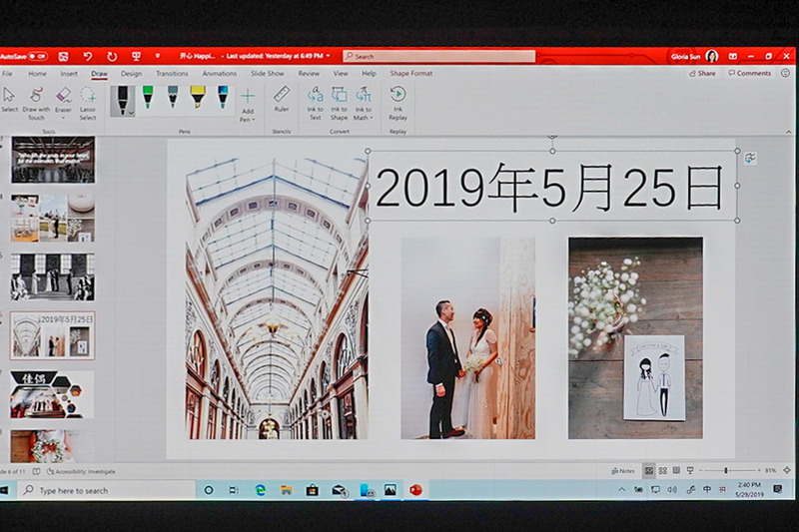The width and height of the screenshot is (799, 532).
Task: Open the Comments pane
Action: tap(750, 73)
